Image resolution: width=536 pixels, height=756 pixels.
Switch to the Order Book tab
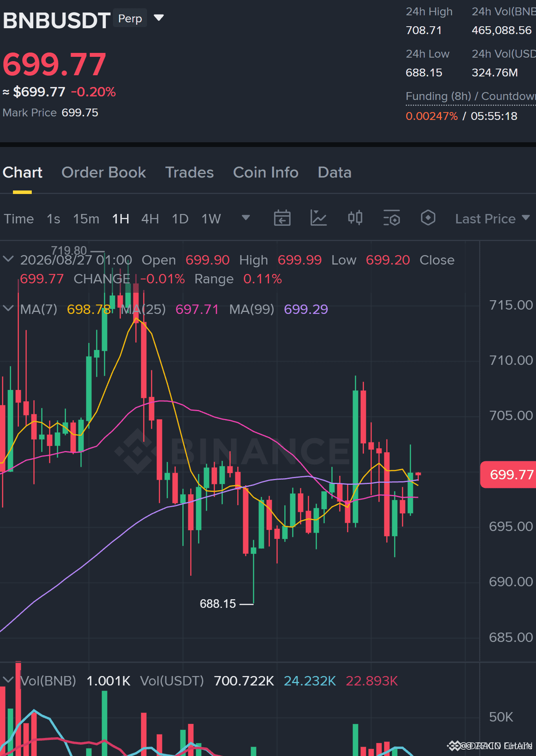point(104,172)
